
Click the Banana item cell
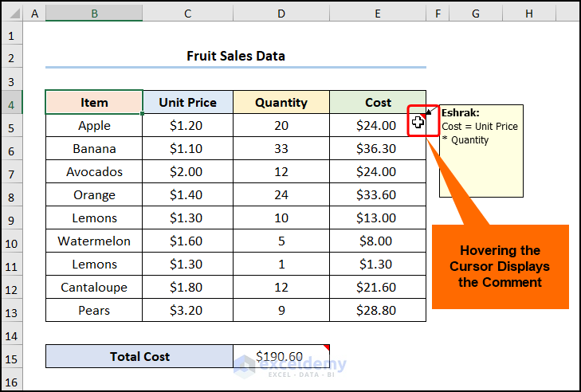pyautogui.click(x=94, y=148)
